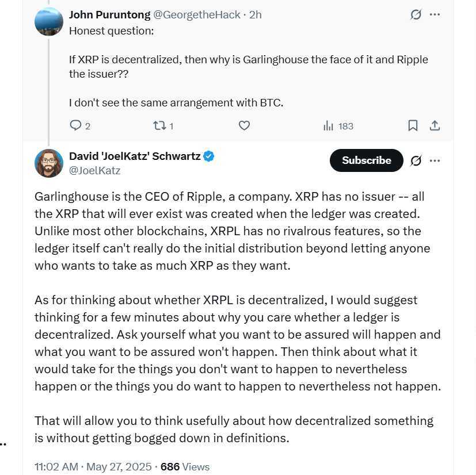Subscribe to David 'JoelKatz' Schwartz

367,160
